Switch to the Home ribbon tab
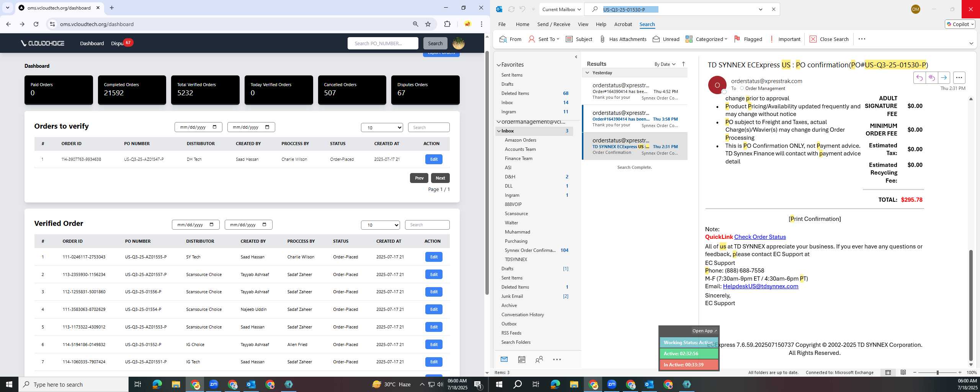This screenshot has width=980, height=392. [x=523, y=24]
